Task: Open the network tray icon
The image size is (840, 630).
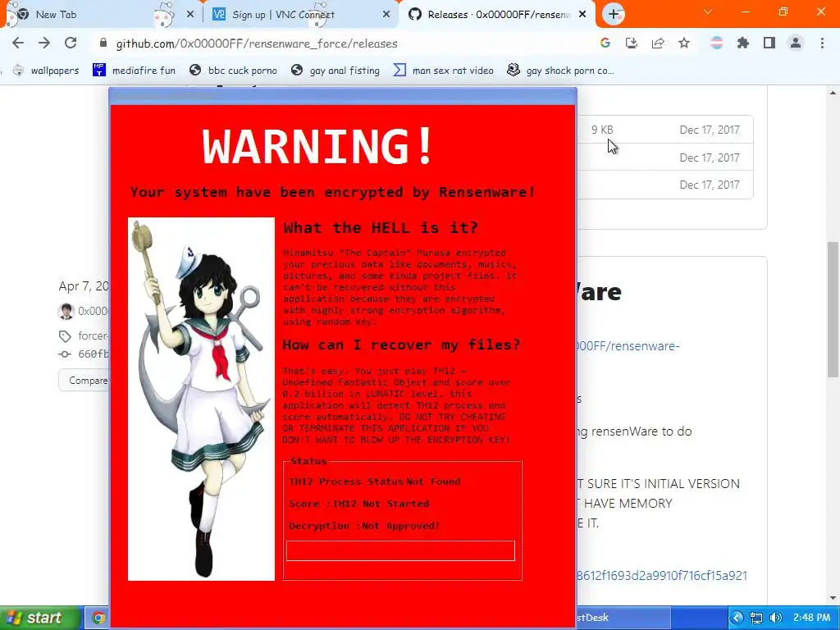Action: pyautogui.click(x=756, y=618)
